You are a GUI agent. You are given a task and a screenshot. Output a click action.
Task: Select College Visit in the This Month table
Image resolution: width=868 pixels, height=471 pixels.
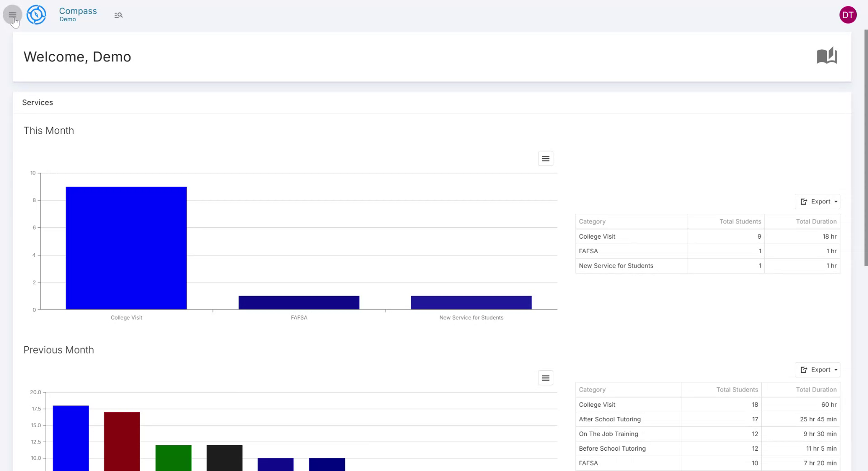click(x=597, y=236)
